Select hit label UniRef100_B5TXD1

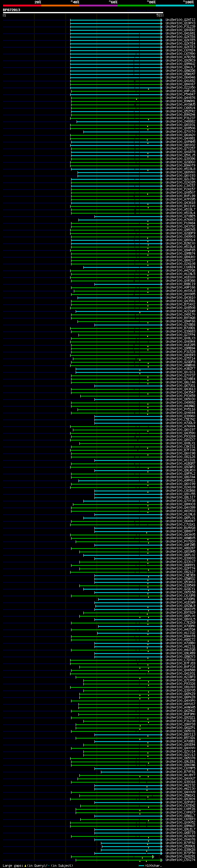pyautogui.click(x=180, y=738)
